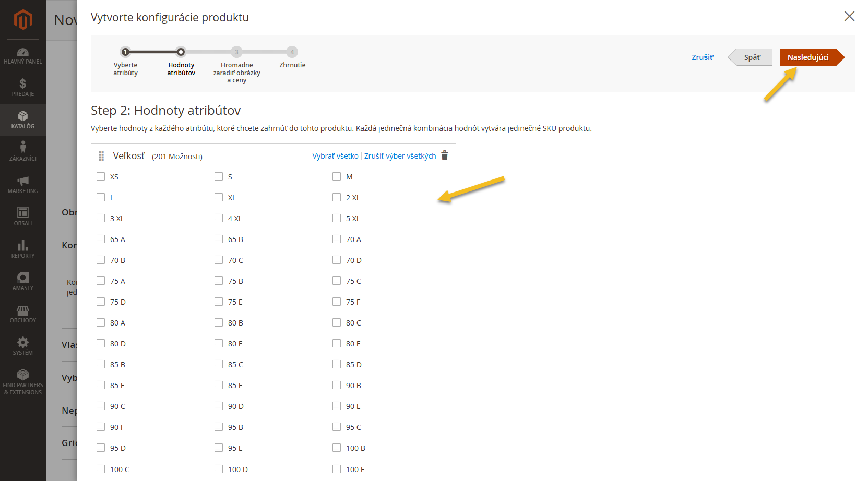Tick the 2 XL size option
The height and width of the screenshot is (481, 868).
point(337,197)
